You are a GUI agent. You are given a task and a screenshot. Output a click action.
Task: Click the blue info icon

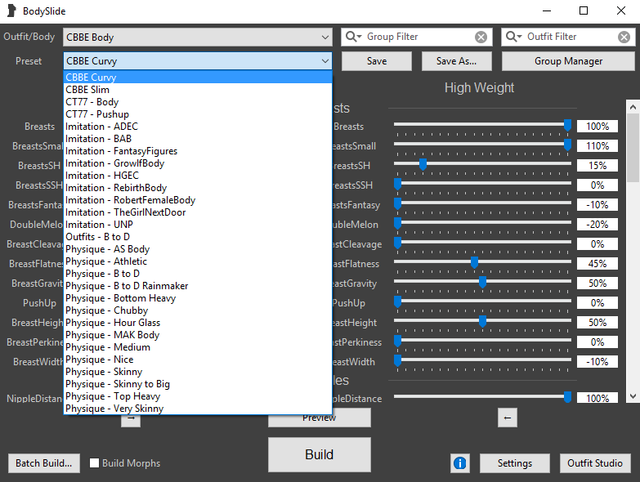pos(460,463)
